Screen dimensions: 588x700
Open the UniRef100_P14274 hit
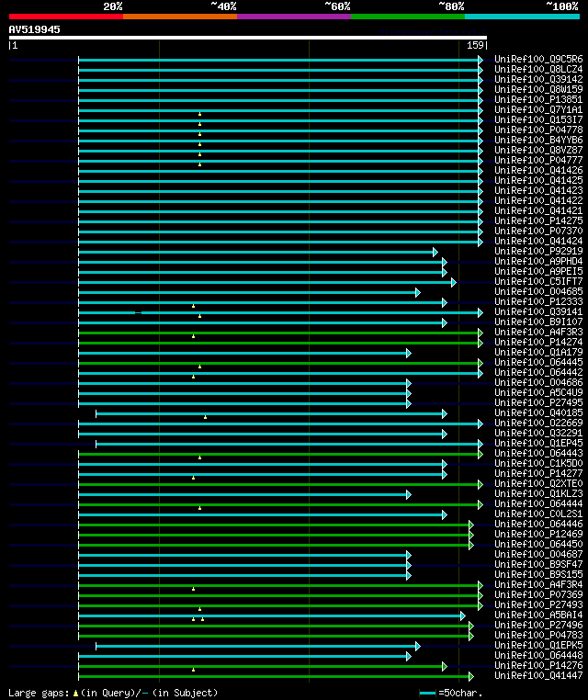pos(538,342)
